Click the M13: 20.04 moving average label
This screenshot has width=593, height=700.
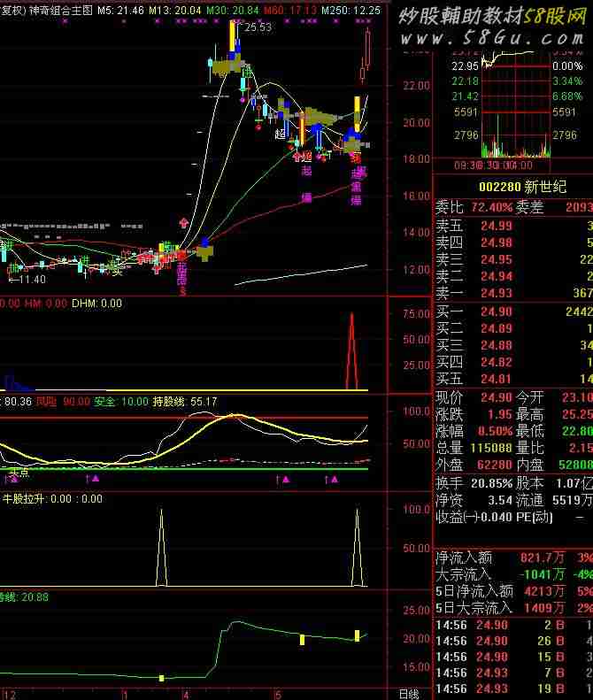pos(174,10)
